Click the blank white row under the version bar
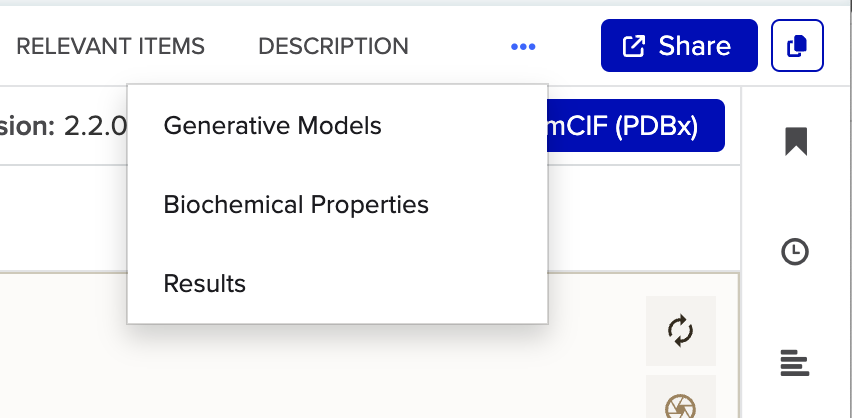Image resolution: width=852 pixels, height=418 pixels. [x=60, y=218]
